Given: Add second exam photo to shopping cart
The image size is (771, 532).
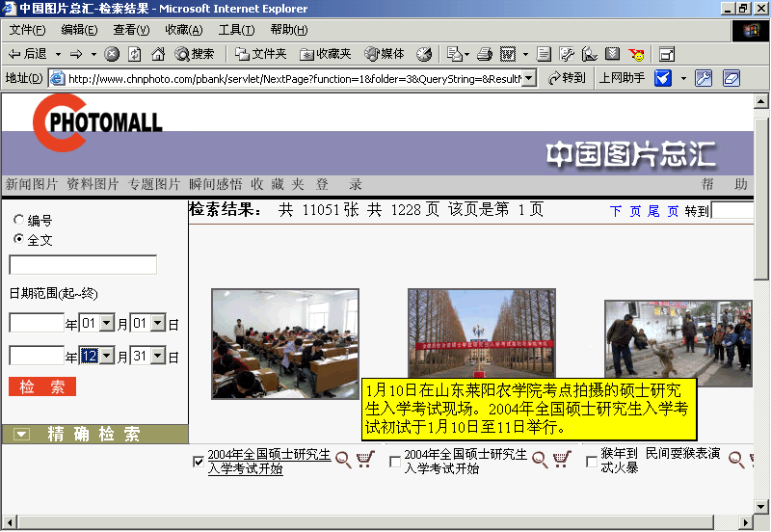Looking at the screenshot, I should [x=562, y=459].
